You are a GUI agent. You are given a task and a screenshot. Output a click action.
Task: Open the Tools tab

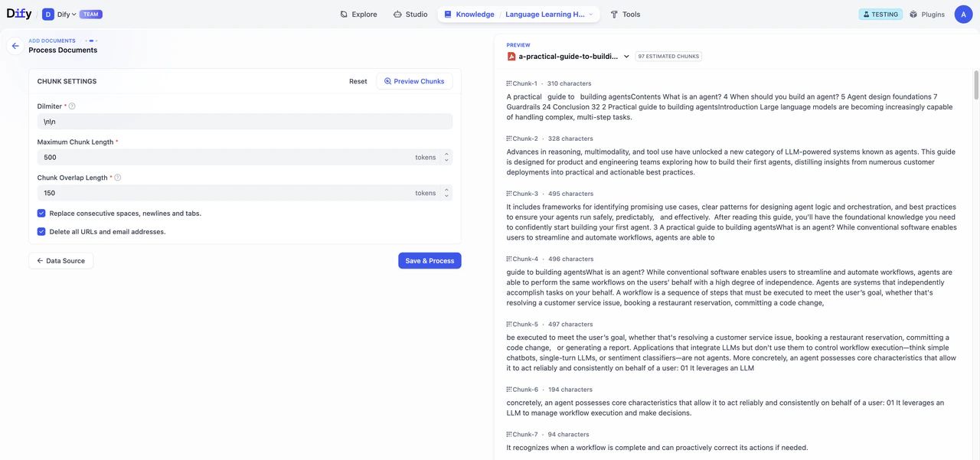pyautogui.click(x=625, y=14)
